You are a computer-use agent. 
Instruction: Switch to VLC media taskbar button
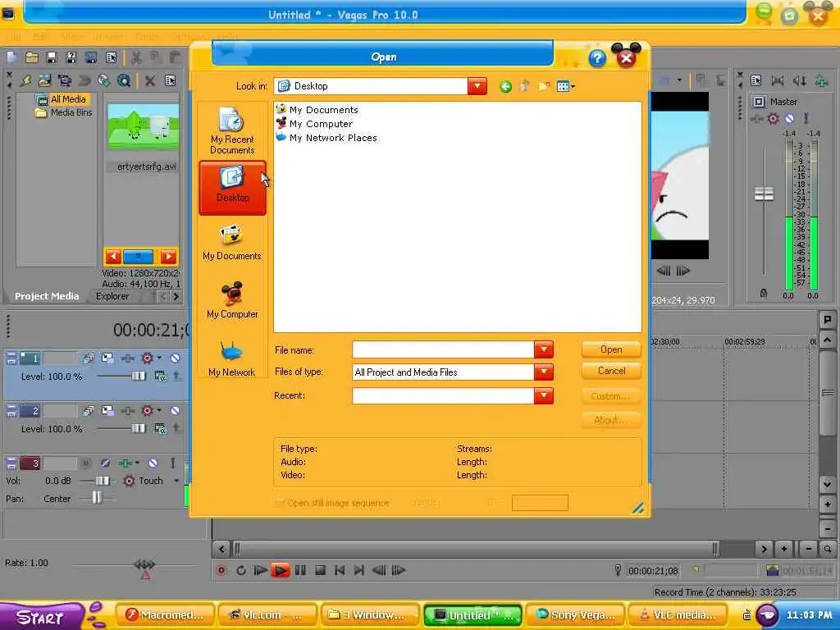click(x=677, y=615)
